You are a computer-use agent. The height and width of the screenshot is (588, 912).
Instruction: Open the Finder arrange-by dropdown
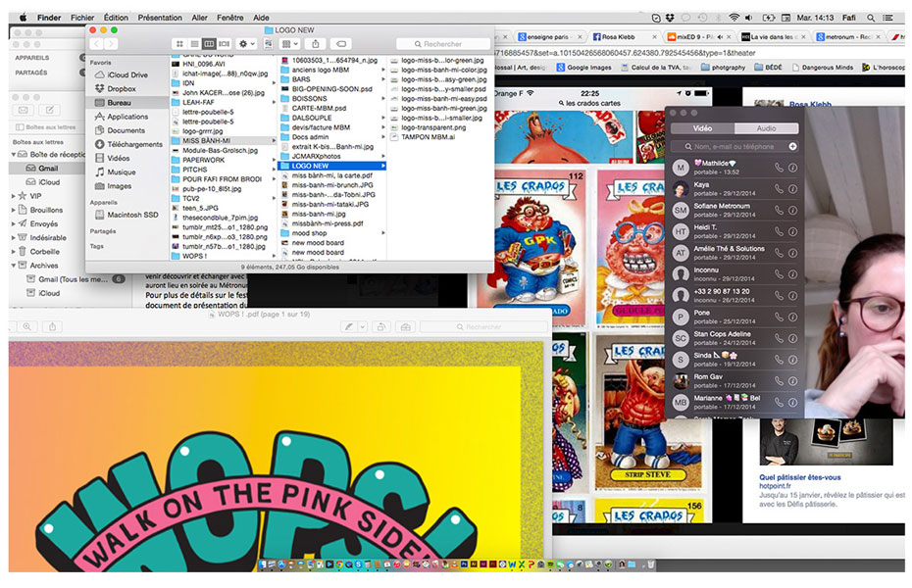[x=289, y=43]
